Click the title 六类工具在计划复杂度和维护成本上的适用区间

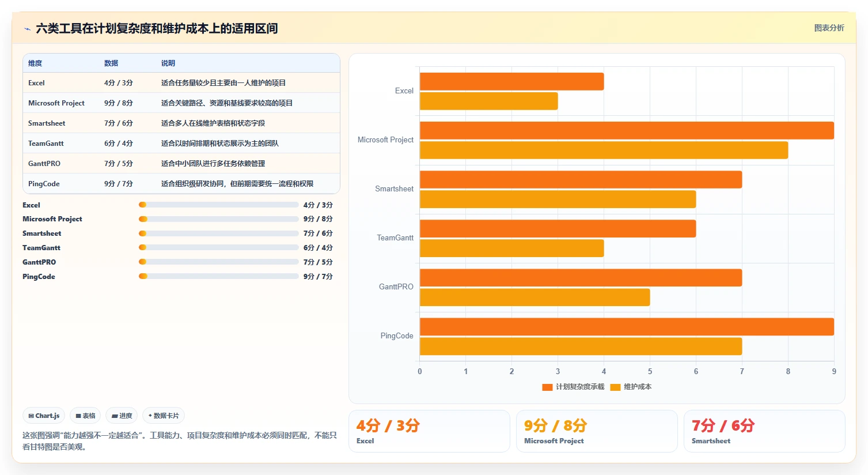[157, 28]
